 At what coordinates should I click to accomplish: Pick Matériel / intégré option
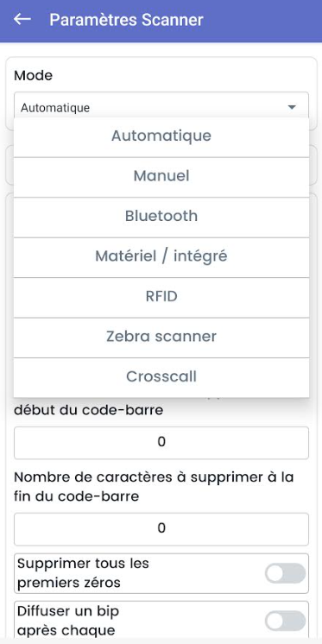coord(161,256)
